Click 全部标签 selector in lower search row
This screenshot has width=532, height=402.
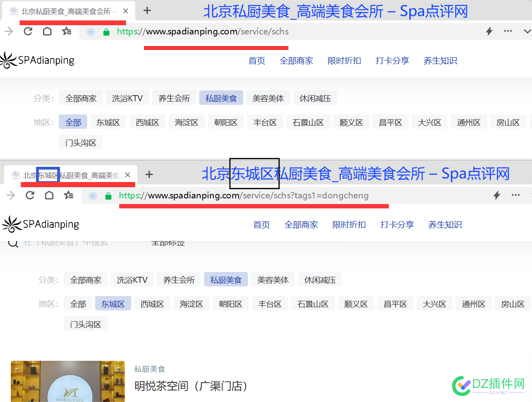(168, 243)
